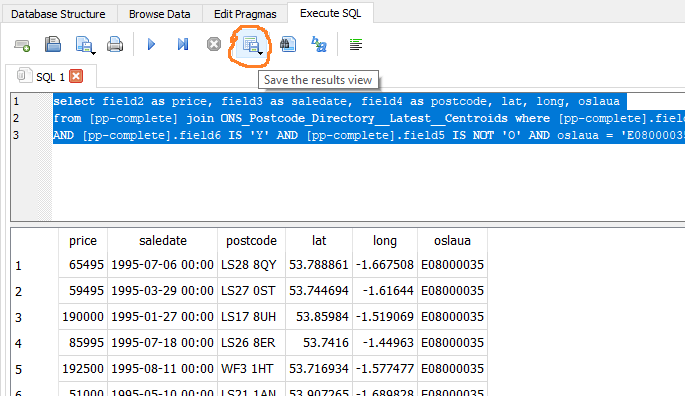Click the Print icon in toolbar
The width and height of the screenshot is (685, 396).
pyautogui.click(x=115, y=44)
